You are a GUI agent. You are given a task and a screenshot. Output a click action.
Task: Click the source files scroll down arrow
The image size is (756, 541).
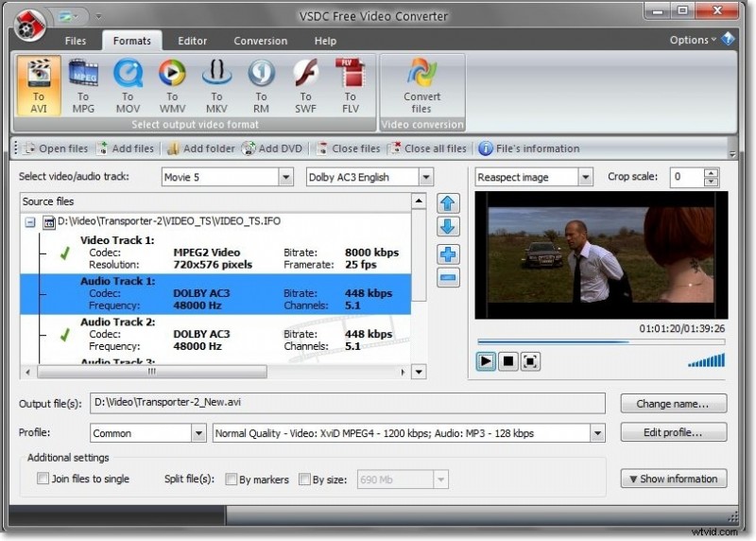(419, 372)
